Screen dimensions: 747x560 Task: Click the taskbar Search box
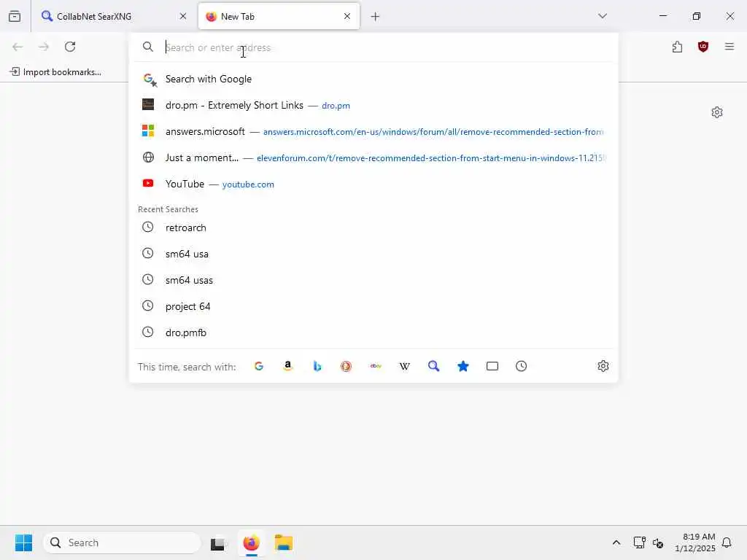click(x=122, y=542)
